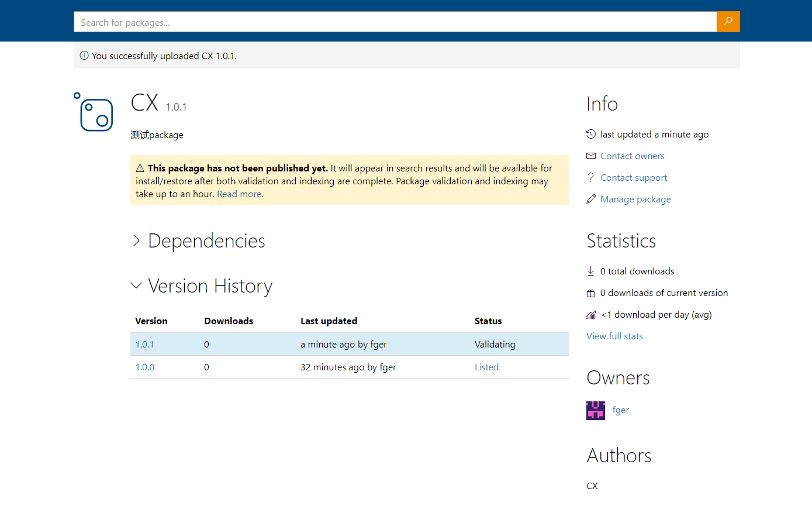
Task: Click the CX package logo icon
Action: pos(94,112)
